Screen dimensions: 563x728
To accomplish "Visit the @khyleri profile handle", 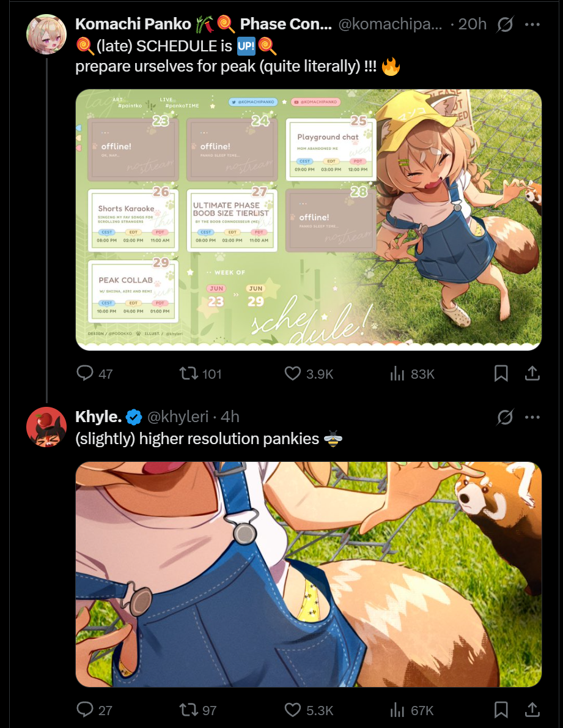I will [178, 417].
